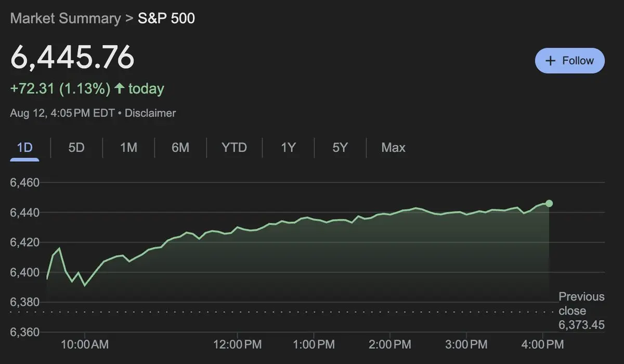Click chart line above 12:00 PM

point(237,227)
